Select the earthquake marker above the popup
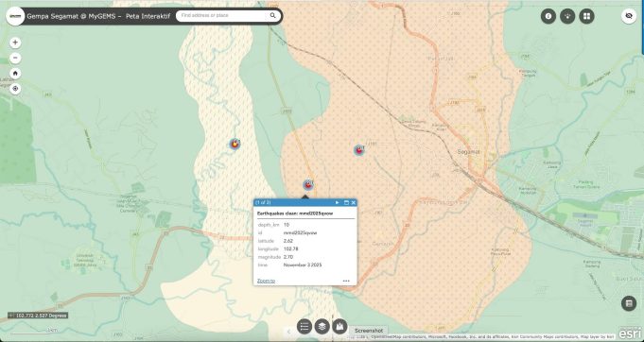Viewport: 644px width, 342px height. click(x=308, y=185)
